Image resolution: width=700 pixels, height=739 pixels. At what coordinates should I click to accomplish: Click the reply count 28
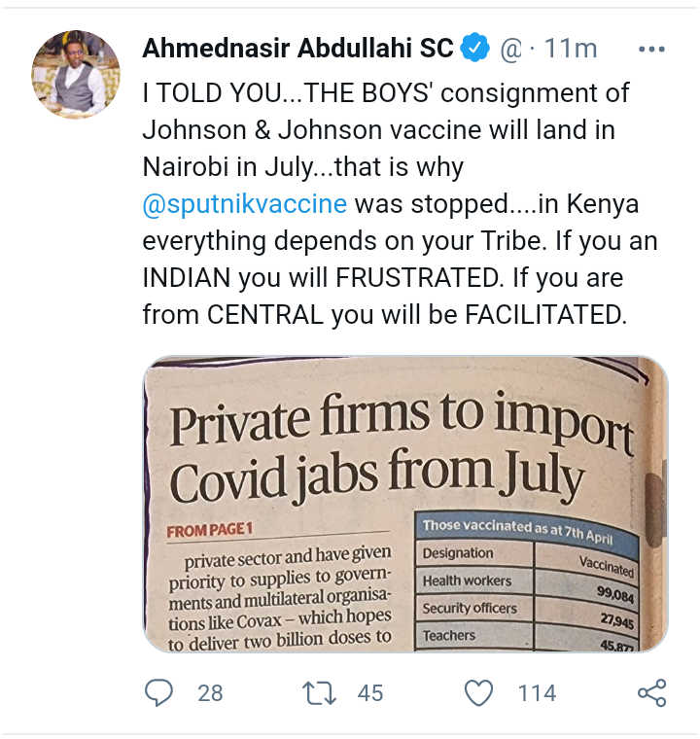pyautogui.click(x=210, y=693)
